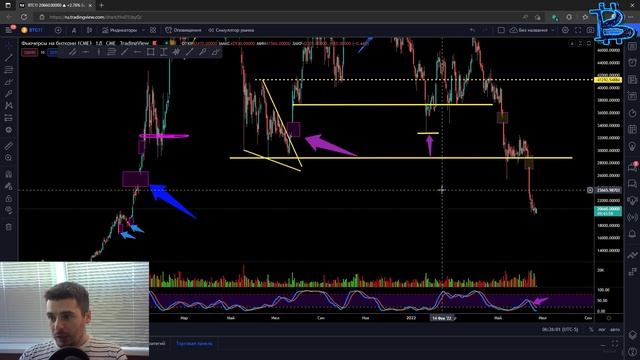This screenshot has height=360, width=640.
Task: Open the indicator templates grid icon
Action: click(x=153, y=30)
